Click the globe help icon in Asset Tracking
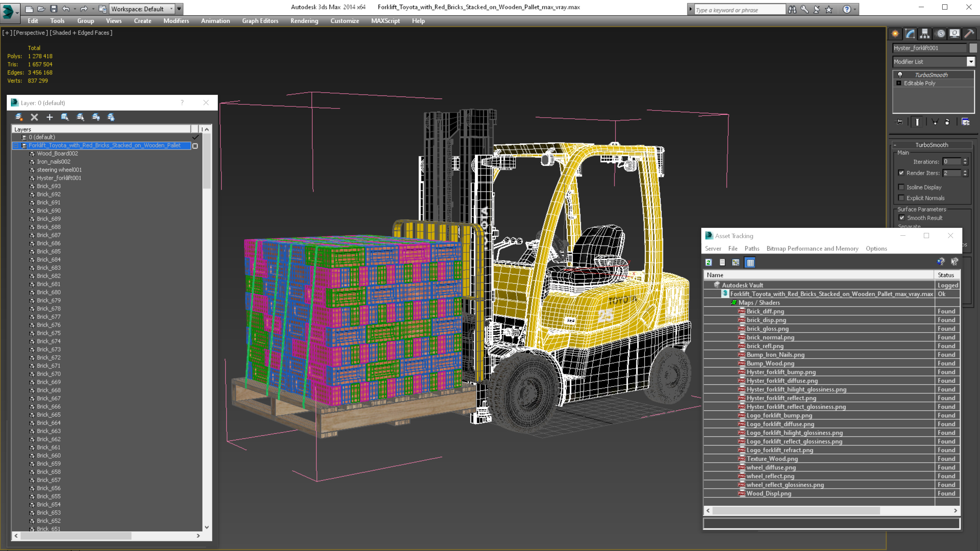 pos(941,262)
